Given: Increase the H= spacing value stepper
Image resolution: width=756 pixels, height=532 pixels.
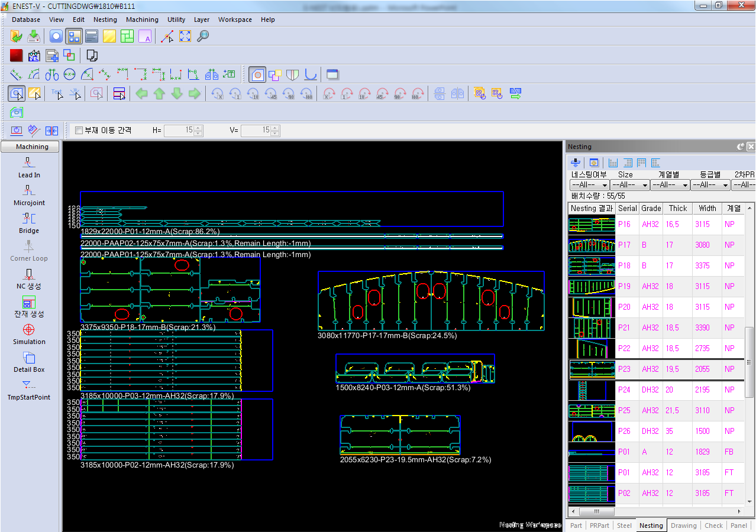Looking at the screenshot, I should pos(198,128).
